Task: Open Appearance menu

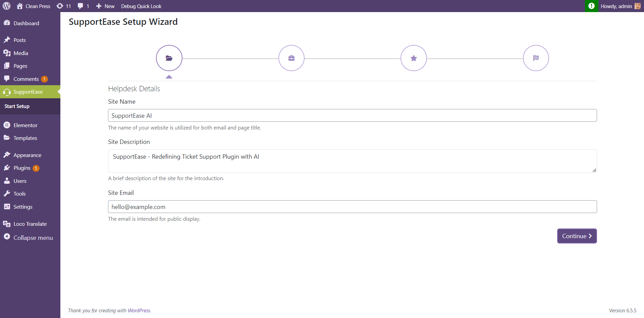Action: point(30,155)
